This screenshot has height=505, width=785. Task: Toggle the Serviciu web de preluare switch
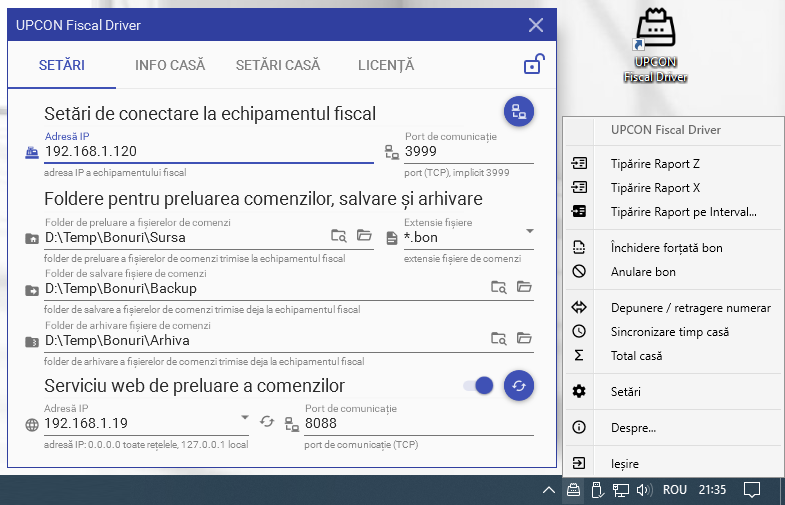[x=478, y=385]
